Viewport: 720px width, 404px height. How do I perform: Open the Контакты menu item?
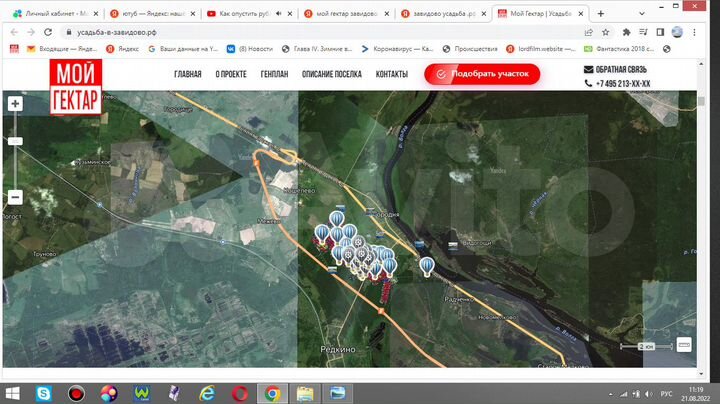pos(392,74)
